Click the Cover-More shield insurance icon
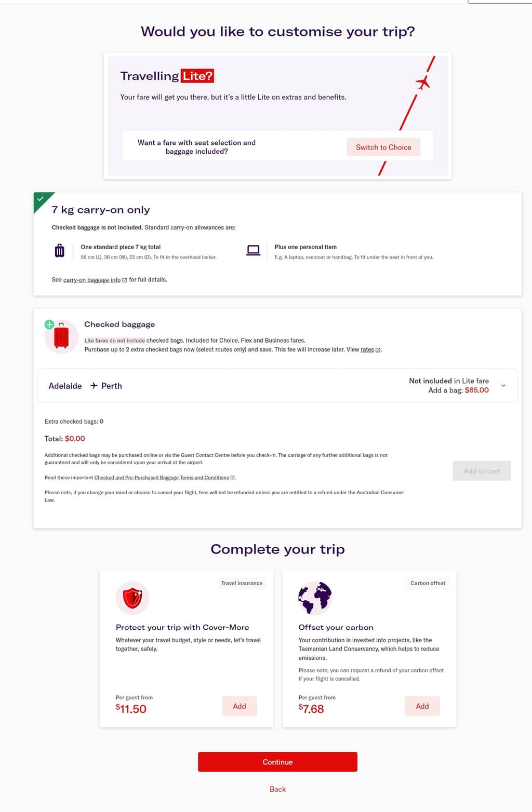 click(132, 598)
